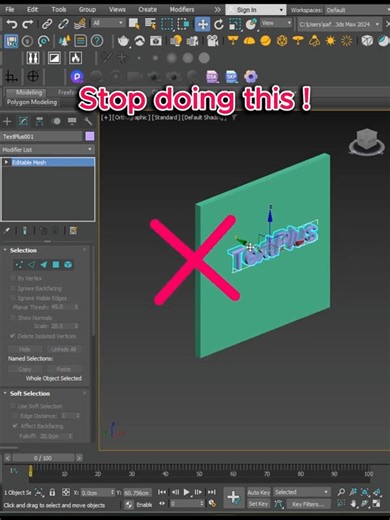Image resolution: width=390 pixels, height=520 pixels.
Task: Toggle Affect Backfacing checkbox
Action: coord(15,426)
